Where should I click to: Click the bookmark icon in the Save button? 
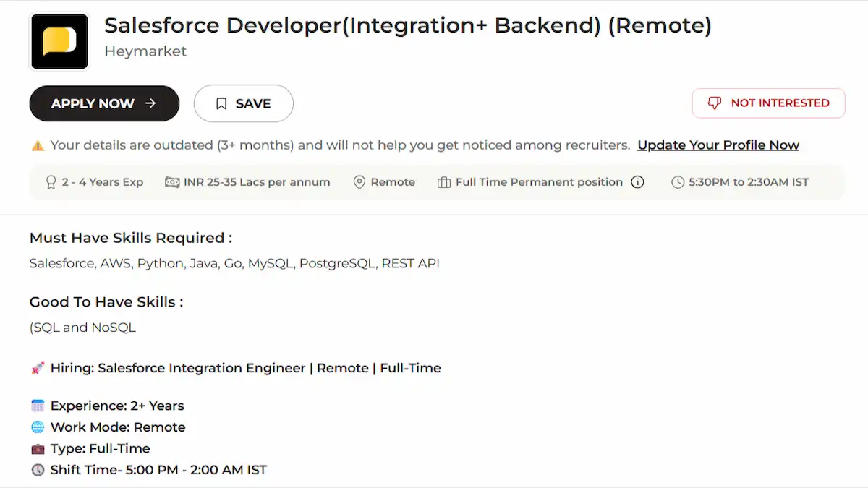[221, 104]
